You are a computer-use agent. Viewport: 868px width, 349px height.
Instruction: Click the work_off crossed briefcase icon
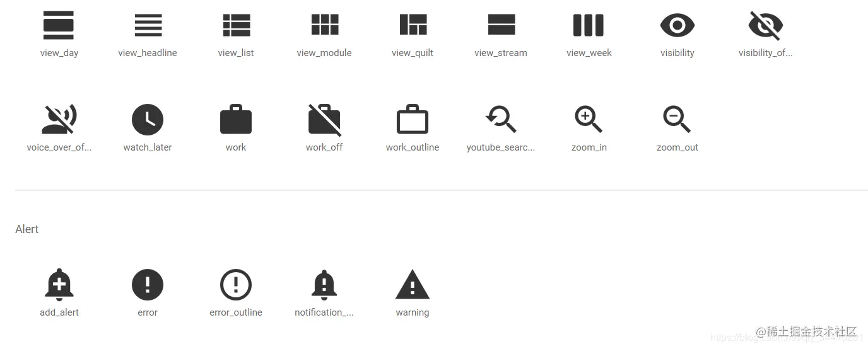click(324, 120)
